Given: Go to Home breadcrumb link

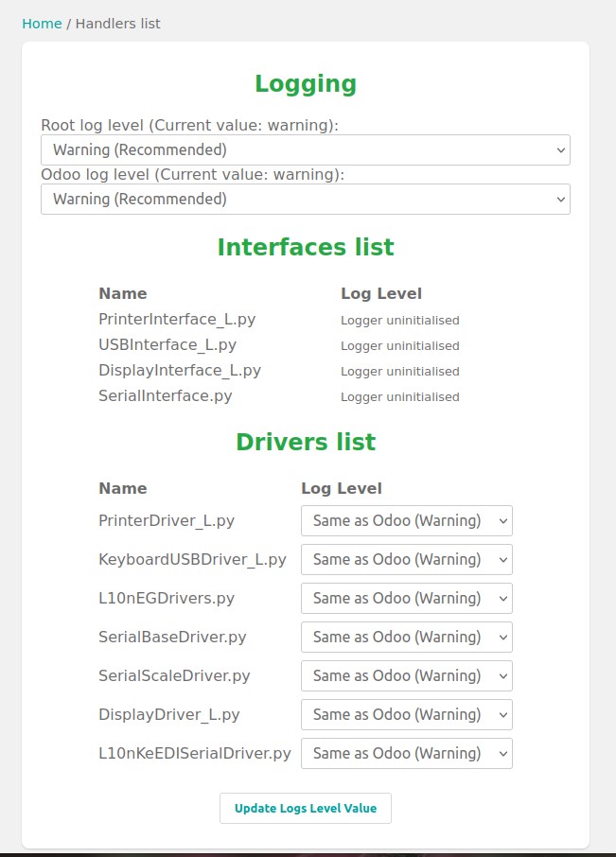Looking at the screenshot, I should coord(42,24).
